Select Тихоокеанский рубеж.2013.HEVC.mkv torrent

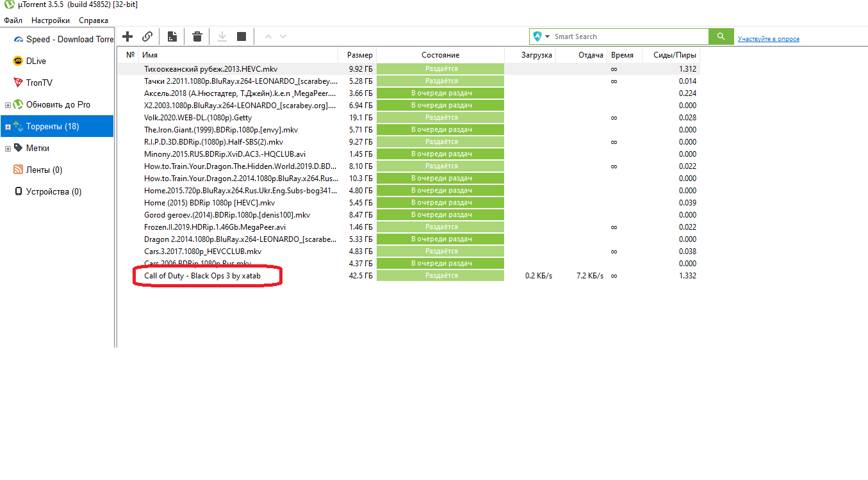(x=211, y=68)
